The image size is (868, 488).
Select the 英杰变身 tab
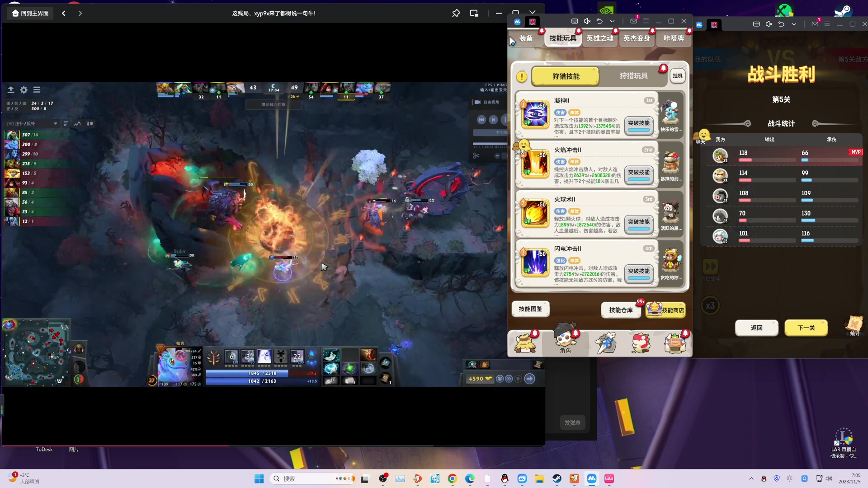637,38
